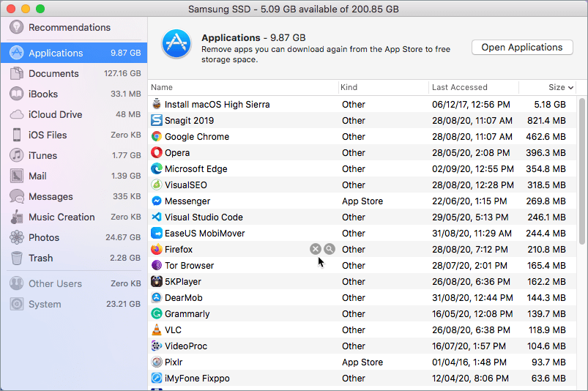Click the vertical scrollbar of app list
Image resolution: width=588 pixels, height=391 pixels.
[582, 171]
